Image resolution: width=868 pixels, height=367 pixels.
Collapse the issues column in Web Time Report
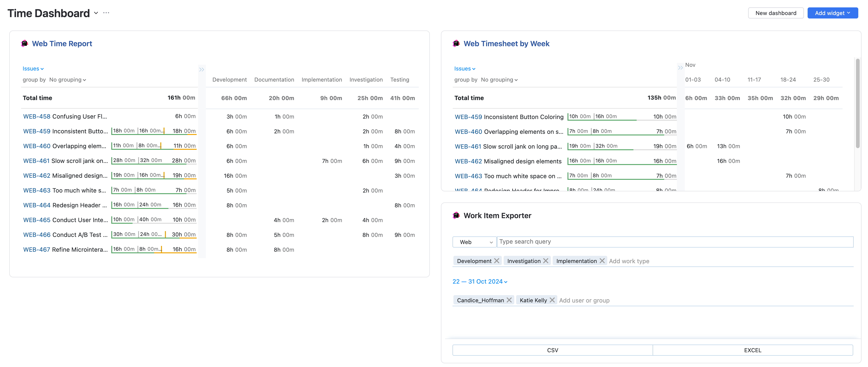pos(201,70)
